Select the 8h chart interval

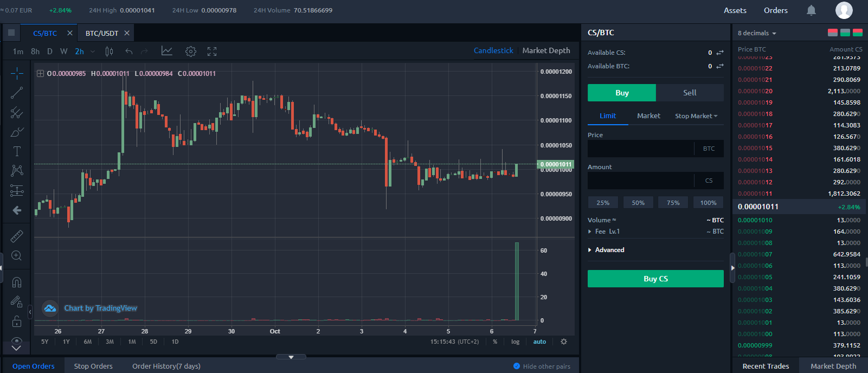35,52
